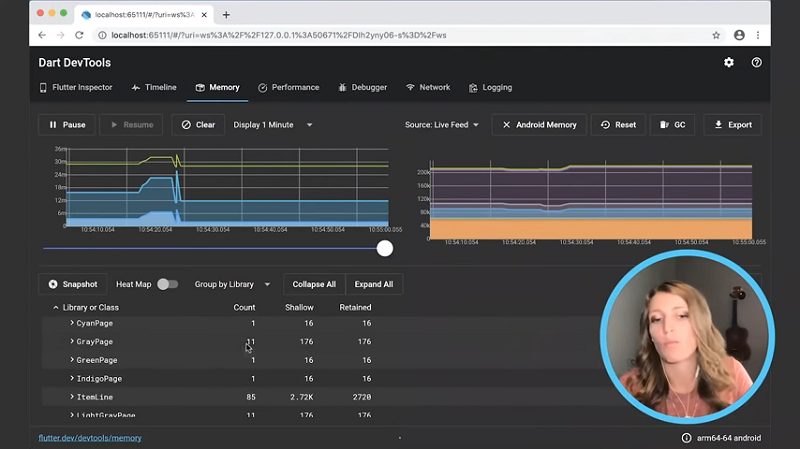800x449 pixels.
Task: Open the flutter.dev/devtools/memory link
Action: click(90, 438)
